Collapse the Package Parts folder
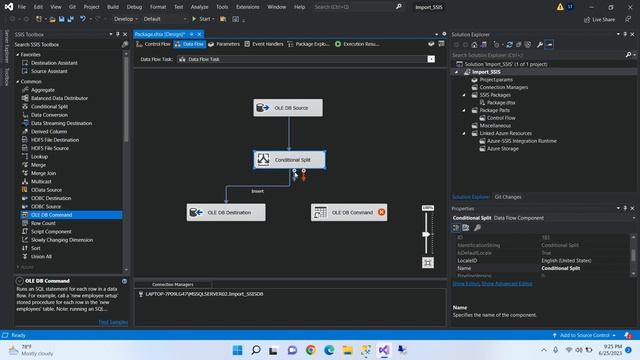 [x=464, y=110]
